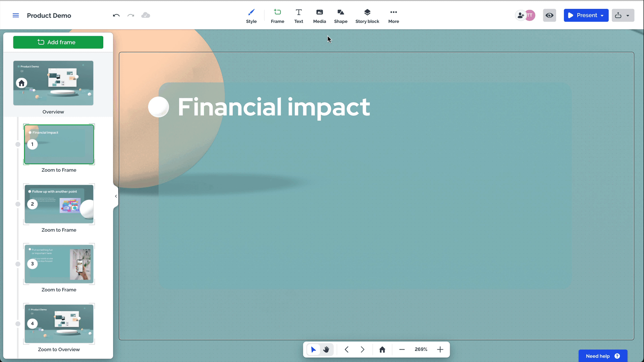Collapse the left sidebar panel
The image size is (644, 362).
116,196
